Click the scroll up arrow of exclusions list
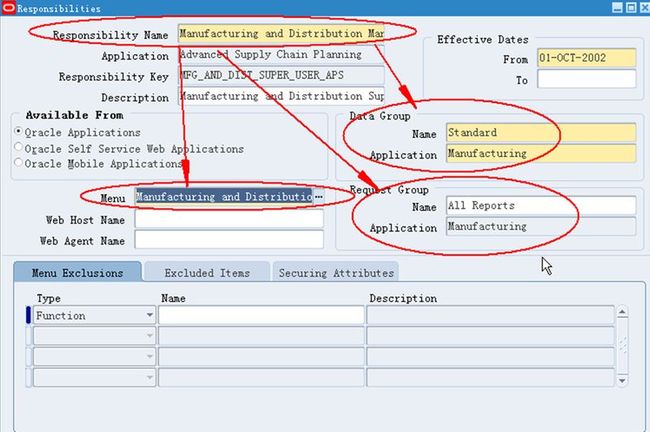650x432 pixels. (x=622, y=312)
